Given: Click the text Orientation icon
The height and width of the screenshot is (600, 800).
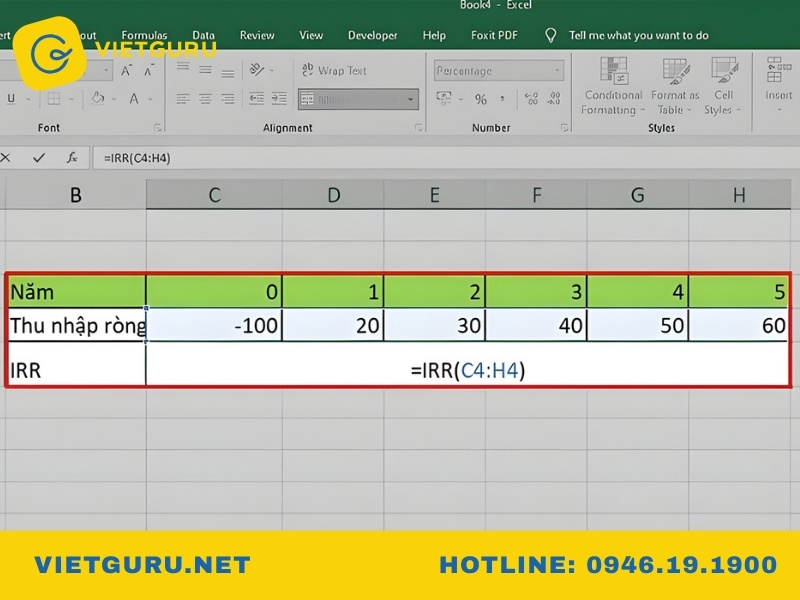Looking at the screenshot, I should click(257, 69).
